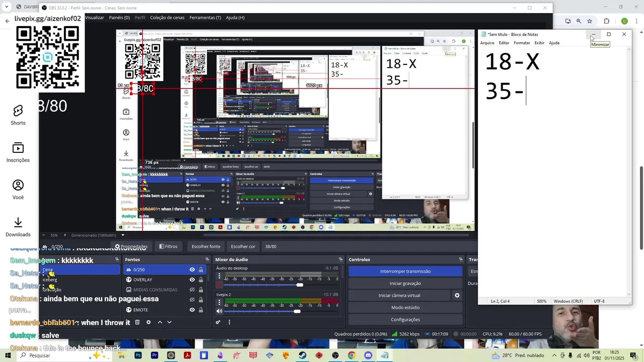The image size is (644, 362).
Task: Click the Chrome back arrow
Action: click(7, 21)
